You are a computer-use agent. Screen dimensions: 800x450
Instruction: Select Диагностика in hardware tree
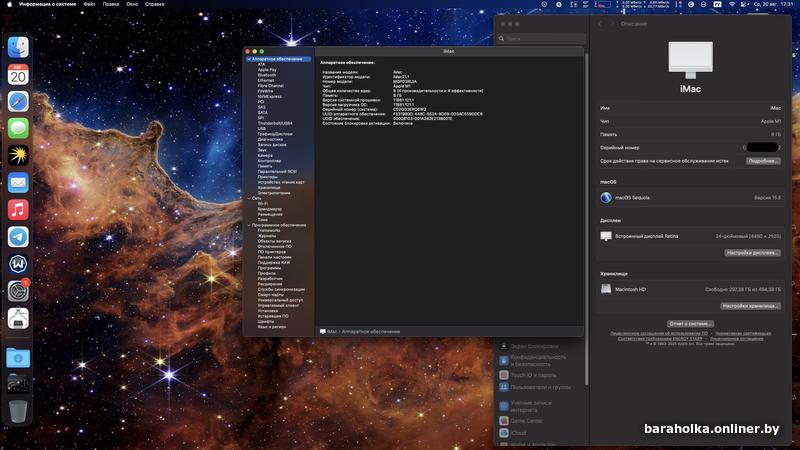tap(270, 139)
